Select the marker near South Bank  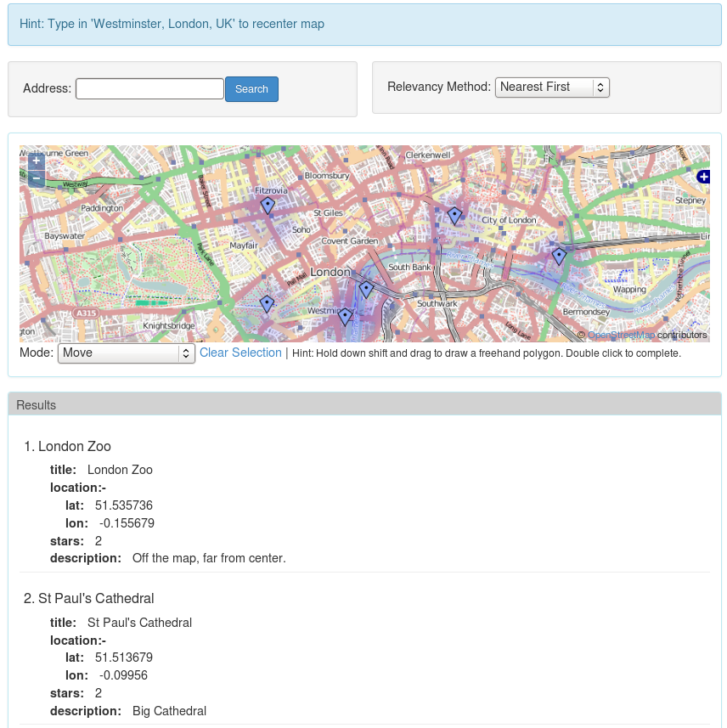(366, 290)
